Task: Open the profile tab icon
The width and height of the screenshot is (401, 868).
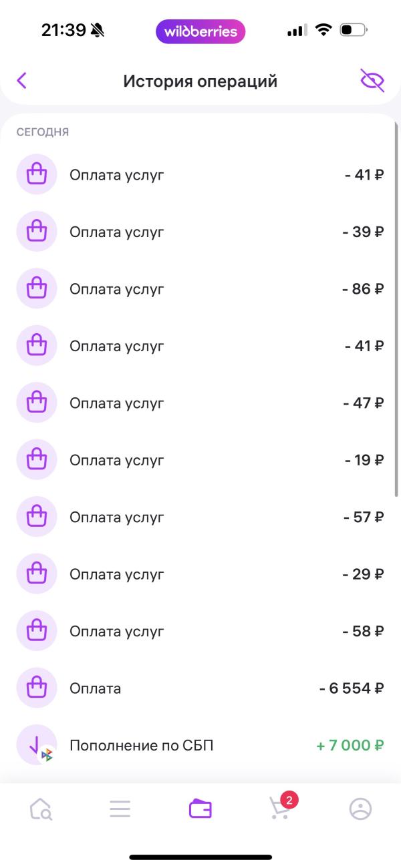Action: [x=360, y=809]
